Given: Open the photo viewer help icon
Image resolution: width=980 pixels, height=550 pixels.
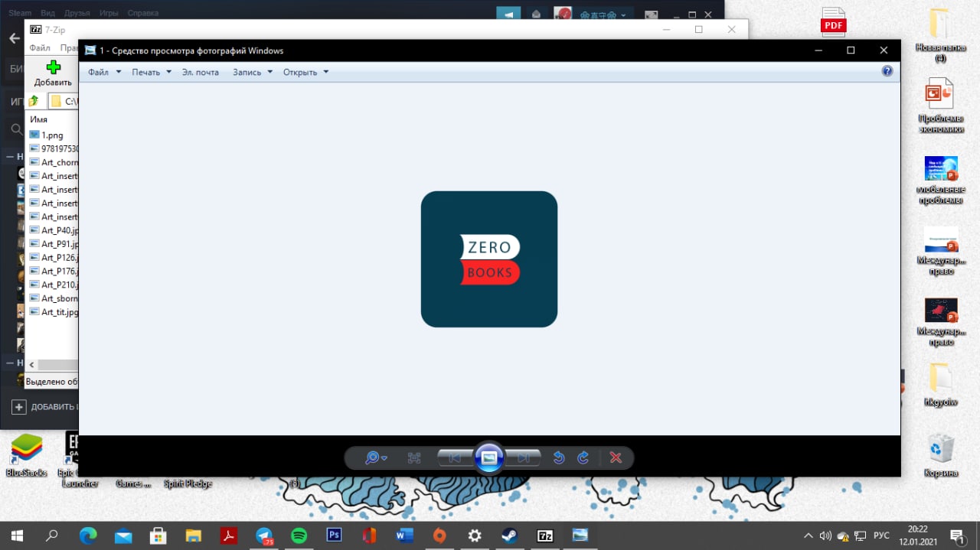Looking at the screenshot, I should coord(887,71).
